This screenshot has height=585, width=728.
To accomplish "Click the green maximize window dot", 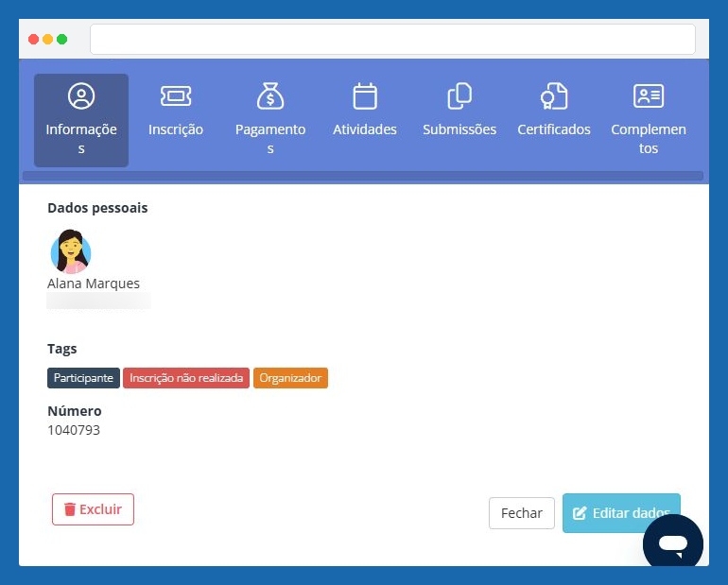I will click(x=61, y=40).
